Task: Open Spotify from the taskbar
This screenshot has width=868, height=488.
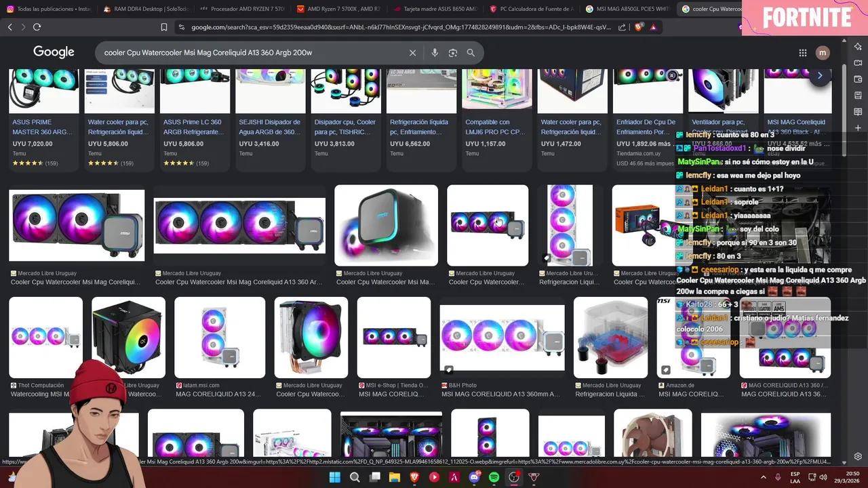Action: tap(494, 477)
